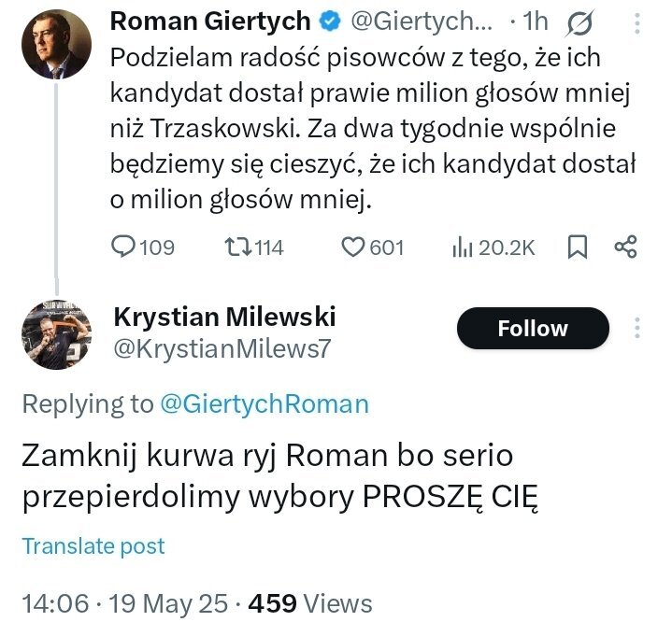Bookmark Roman Giertych's post
The image size is (672, 636).
578,247
